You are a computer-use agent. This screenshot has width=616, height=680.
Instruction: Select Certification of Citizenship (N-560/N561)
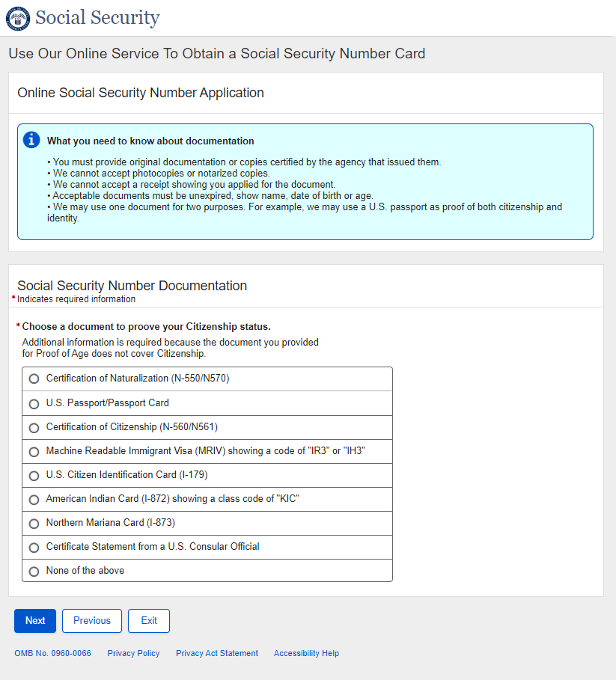click(x=34, y=428)
